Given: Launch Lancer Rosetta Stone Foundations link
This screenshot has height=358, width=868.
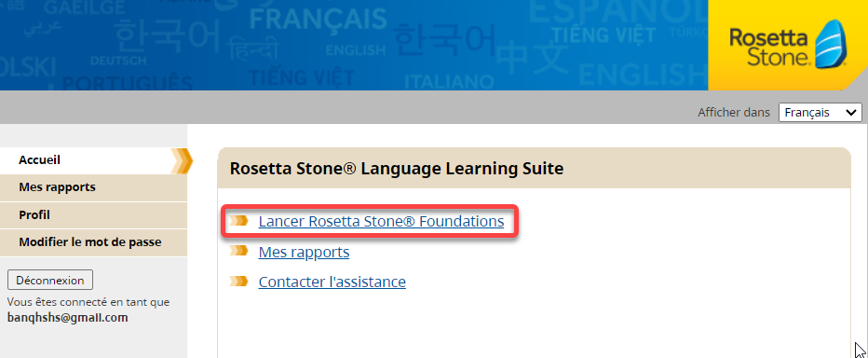Looking at the screenshot, I should pyautogui.click(x=381, y=222).
